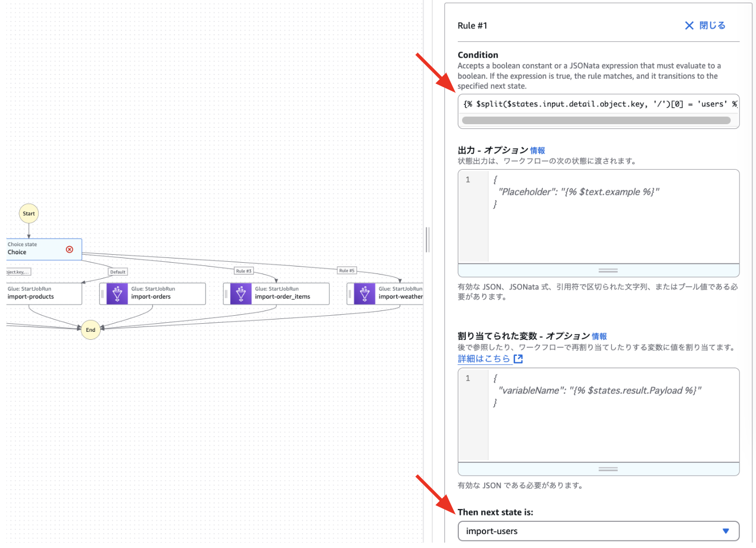This screenshot has width=756, height=548.
Task: Select the Glue icon of import-weather node
Action: tap(365, 294)
